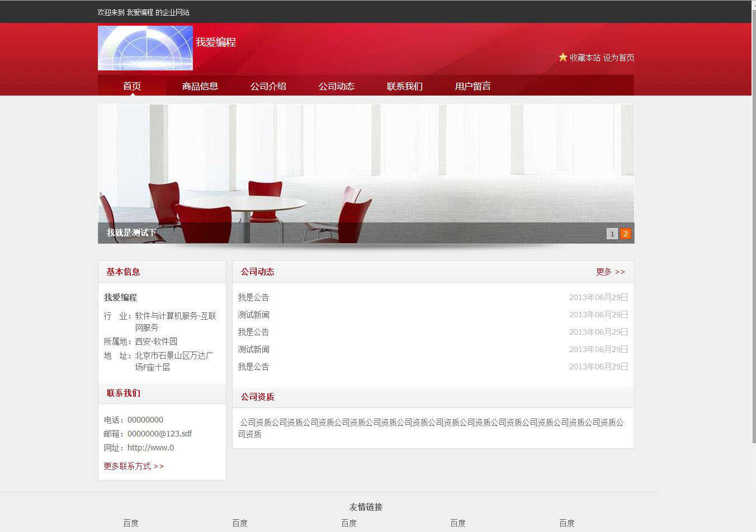Open the 首页 navigation tab
This screenshot has width=756, height=532.
tap(131, 85)
